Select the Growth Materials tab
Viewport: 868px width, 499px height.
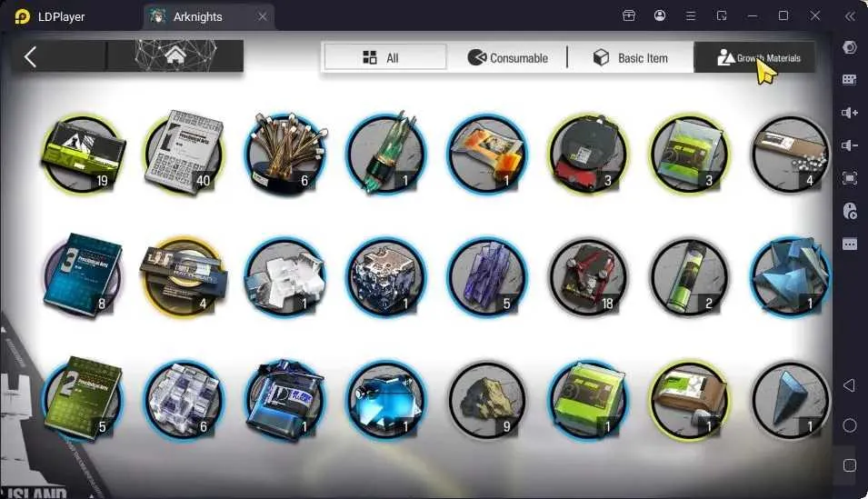pos(754,57)
